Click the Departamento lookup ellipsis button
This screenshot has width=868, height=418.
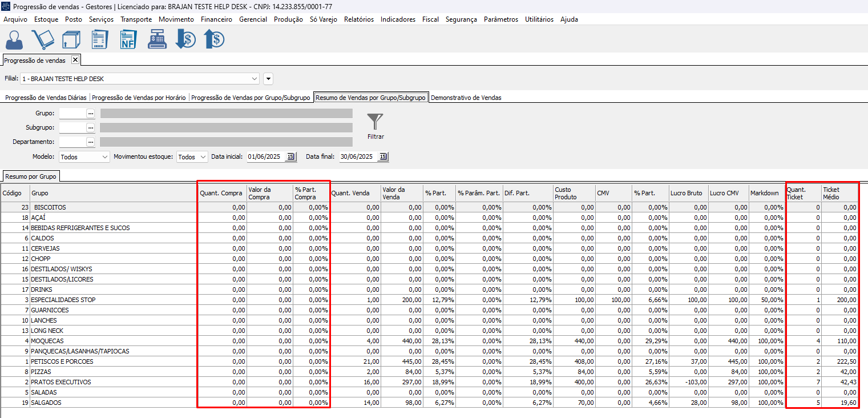90,142
